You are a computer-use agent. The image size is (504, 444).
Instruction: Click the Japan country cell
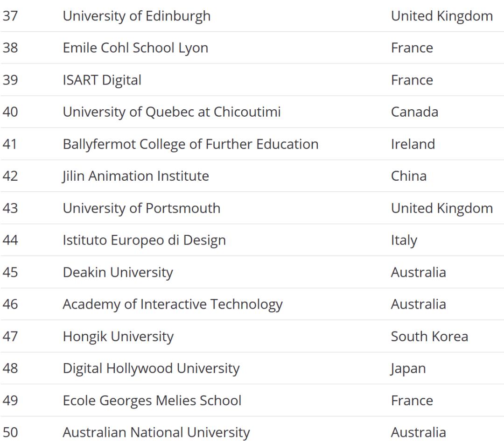[408, 368]
